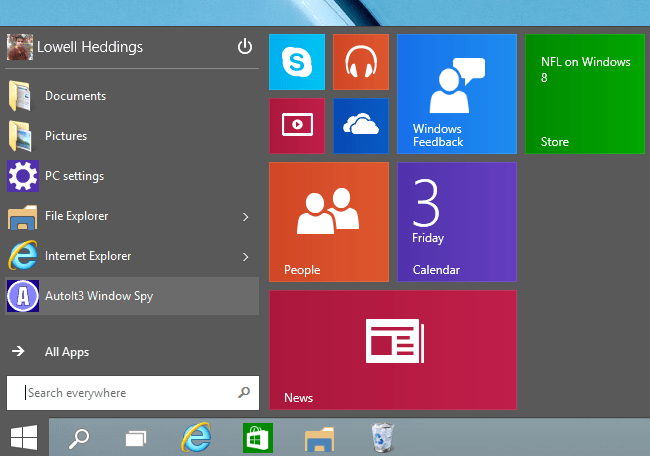Open Search from the taskbar magnifier

pyautogui.click(x=79, y=438)
